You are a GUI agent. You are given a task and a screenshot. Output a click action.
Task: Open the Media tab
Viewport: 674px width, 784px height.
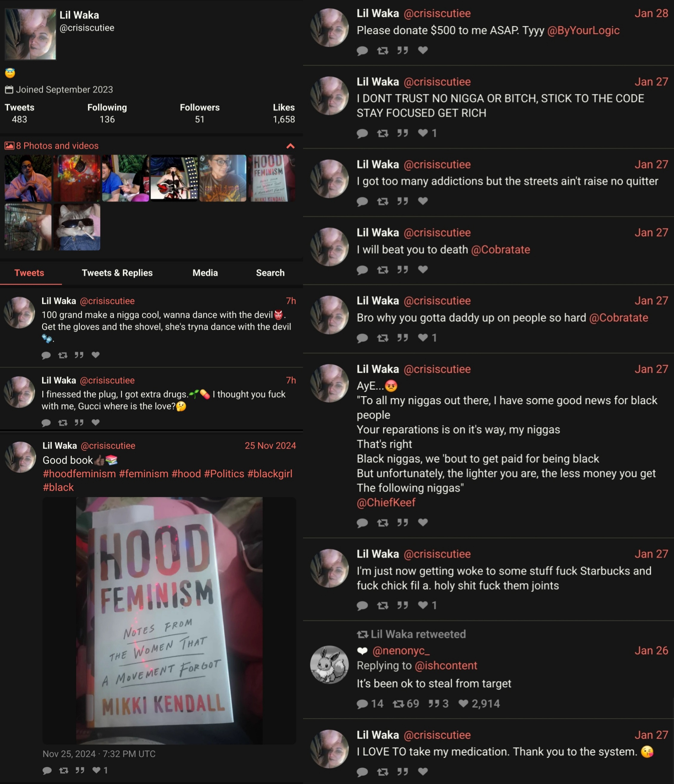point(205,273)
